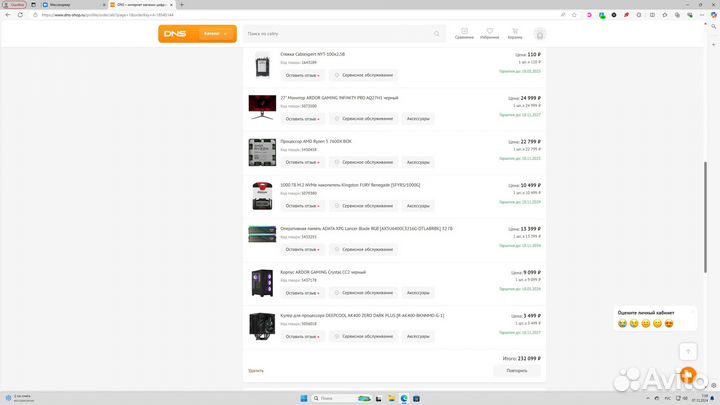Image resolution: width=720 pixels, height=405 pixels.
Task: Expand Оставить отзыв for AMD Ryzen 5 processor
Action: 303,162
